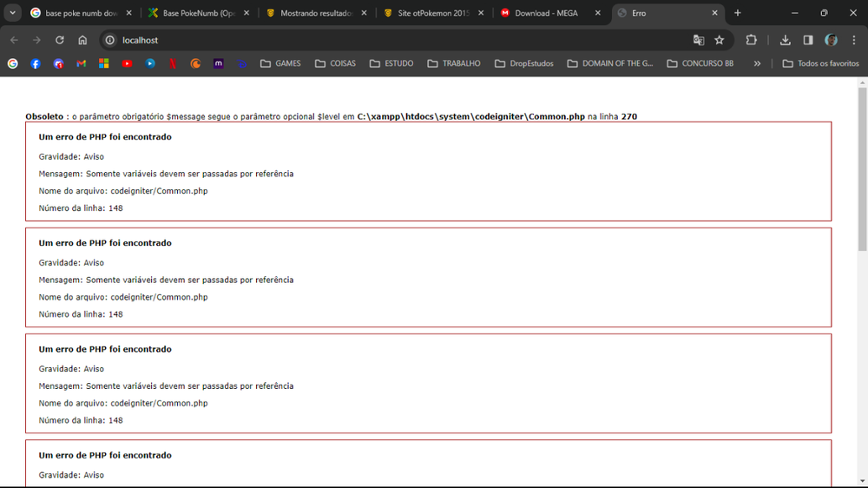Open the Downloads icon in the toolbar
868x488 pixels.
click(x=785, y=40)
